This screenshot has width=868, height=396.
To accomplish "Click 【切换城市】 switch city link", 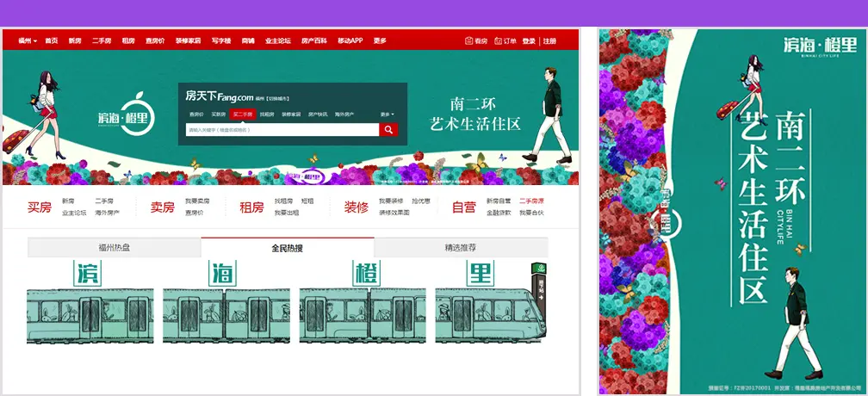I will 278,99.
